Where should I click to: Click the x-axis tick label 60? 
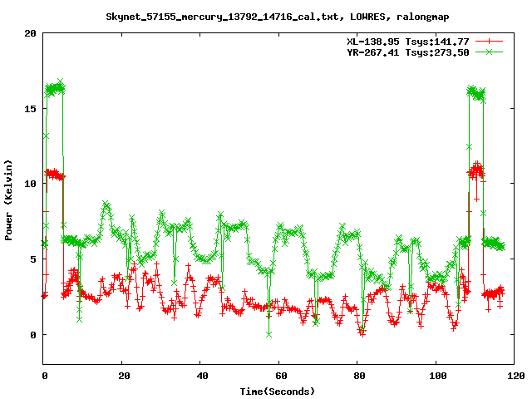tap(281, 376)
